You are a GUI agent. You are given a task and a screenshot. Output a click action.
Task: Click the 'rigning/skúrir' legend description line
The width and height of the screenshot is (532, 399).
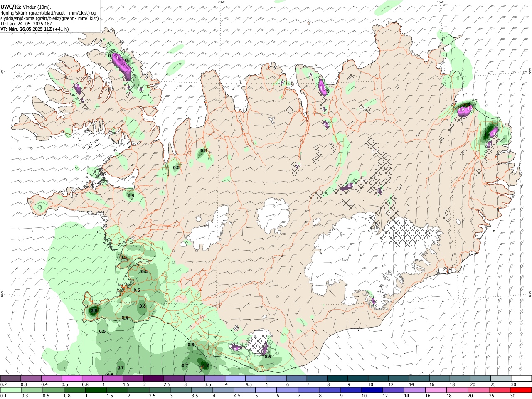(x=48, y=13)
